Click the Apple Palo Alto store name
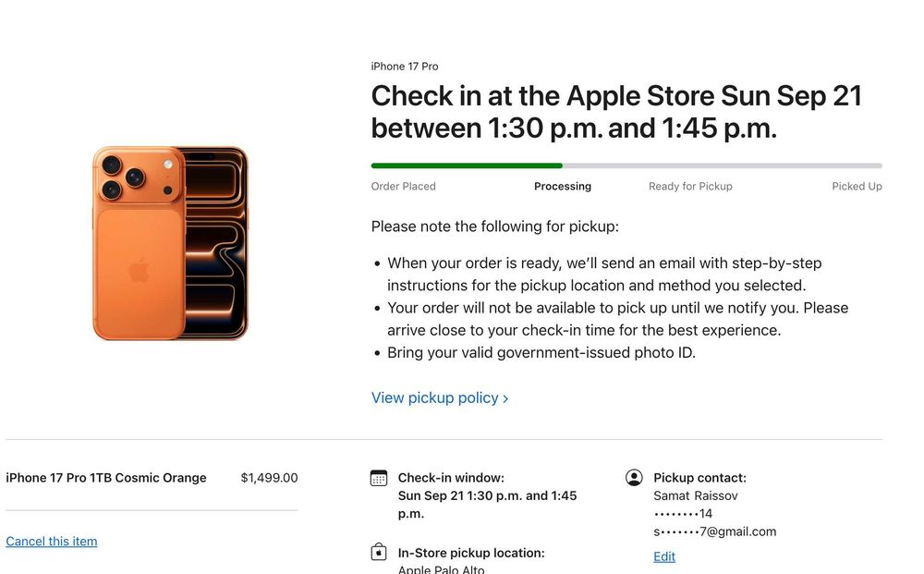 tap(444, 568)
